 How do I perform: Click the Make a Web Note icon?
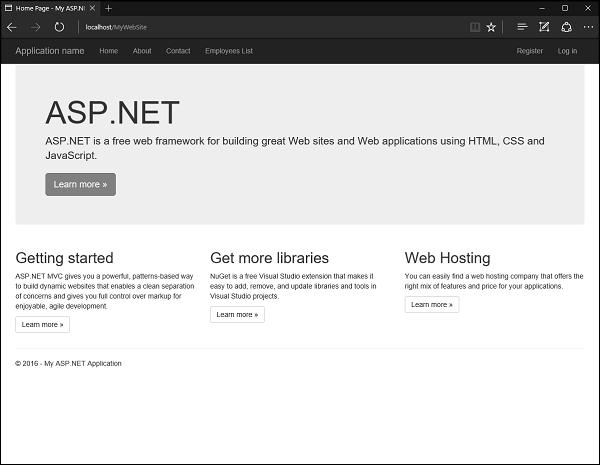click(544, 27)
